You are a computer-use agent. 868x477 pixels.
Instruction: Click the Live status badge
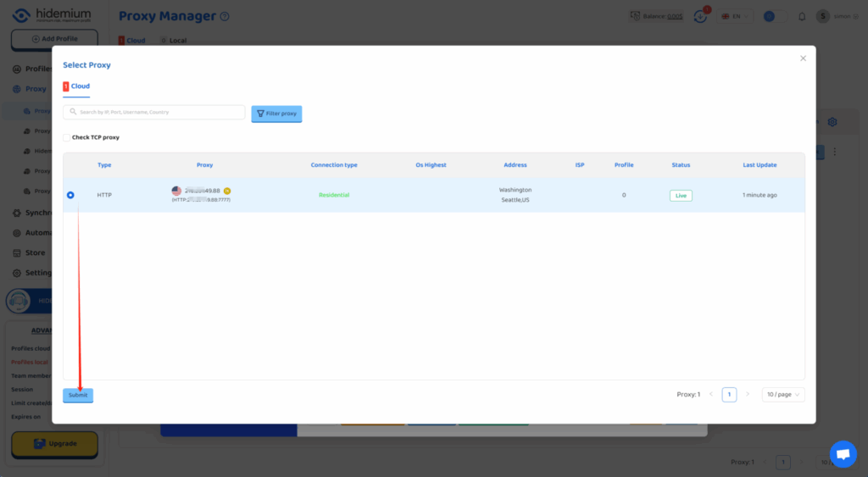point(681,196)
